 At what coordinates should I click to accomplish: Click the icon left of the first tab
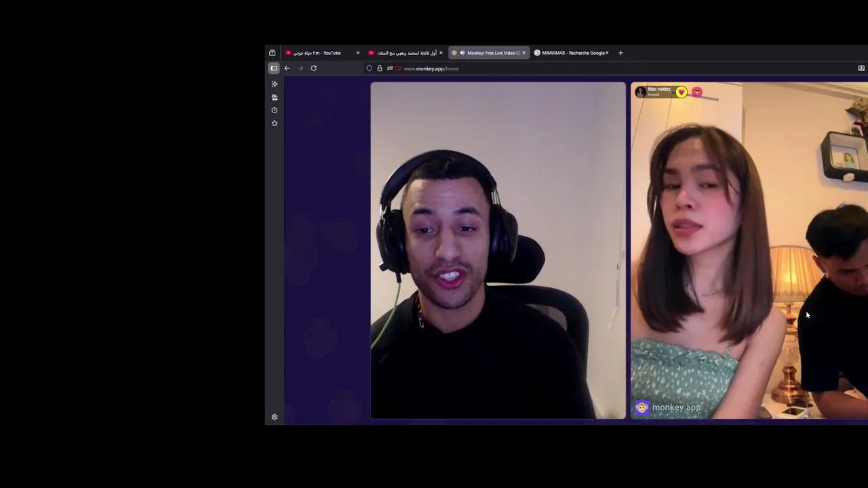click(x=273, y=53)
